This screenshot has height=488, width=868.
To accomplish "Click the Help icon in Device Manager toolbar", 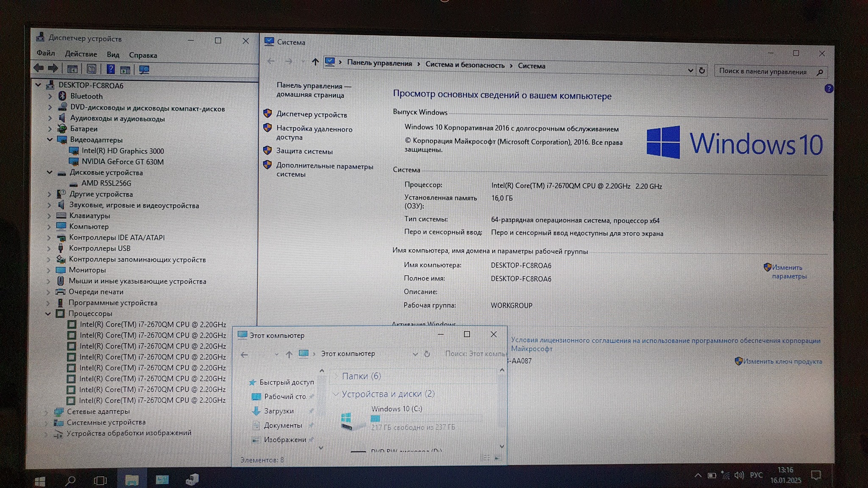I will (110, 69).
